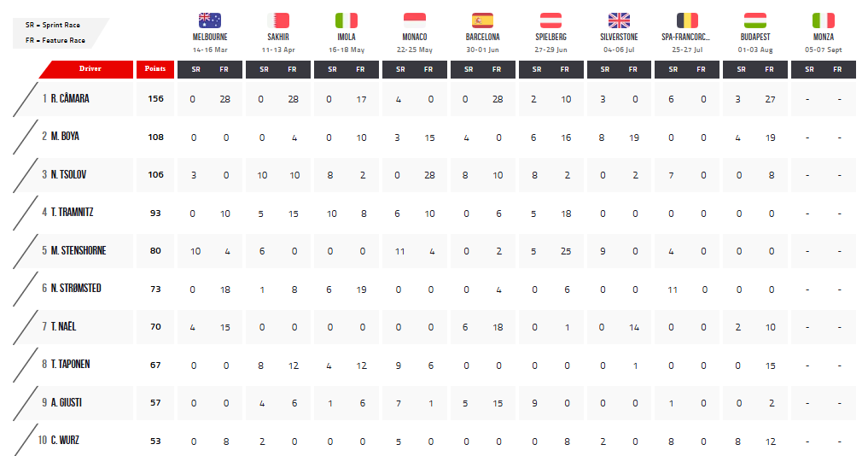Click the Hungarian flag above Budapest
The height and width of the screenshot is (456, 868).
(755, 20)
